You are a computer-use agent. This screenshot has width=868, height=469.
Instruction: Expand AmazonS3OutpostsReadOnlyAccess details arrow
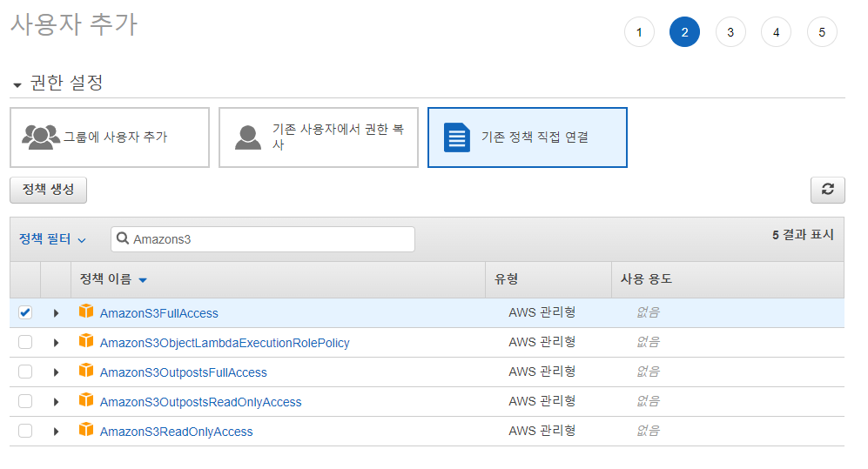point(56,402)
